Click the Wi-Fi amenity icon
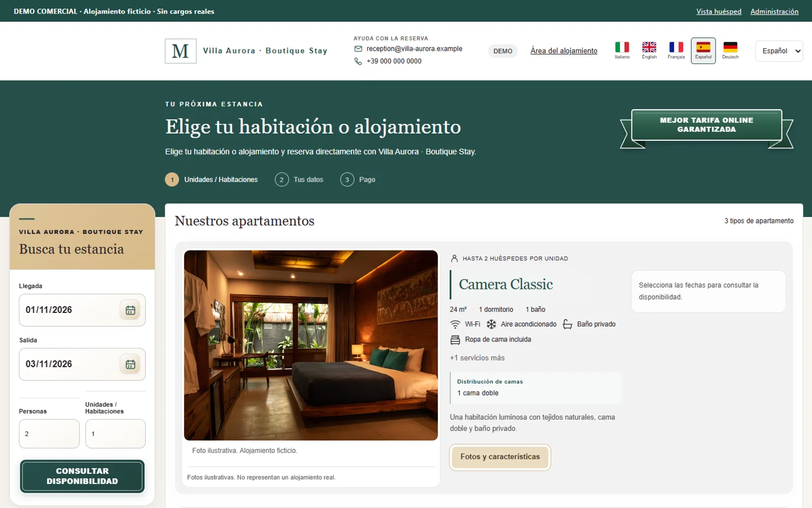The image size is (812, 508). pyautogui.click(x=455, y=324)
